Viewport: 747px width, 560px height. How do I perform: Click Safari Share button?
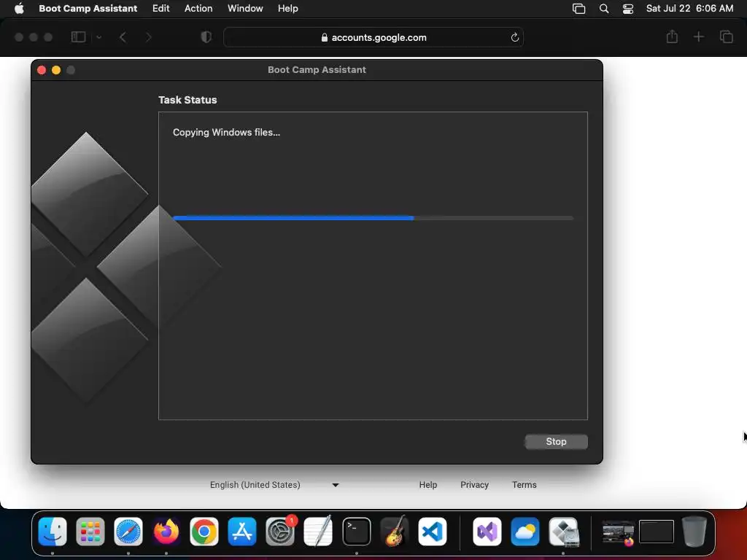click(672, 36)
